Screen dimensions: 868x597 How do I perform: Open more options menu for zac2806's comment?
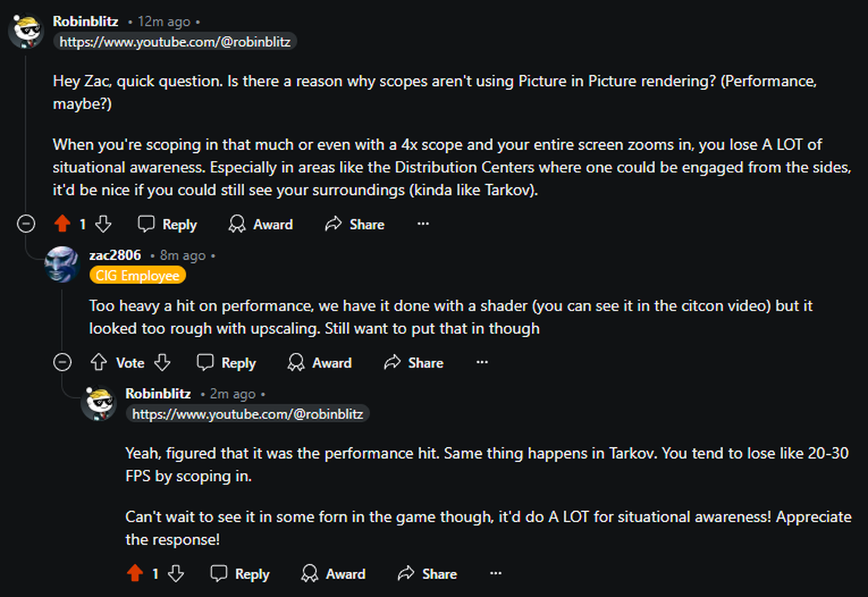click(482, 363)
